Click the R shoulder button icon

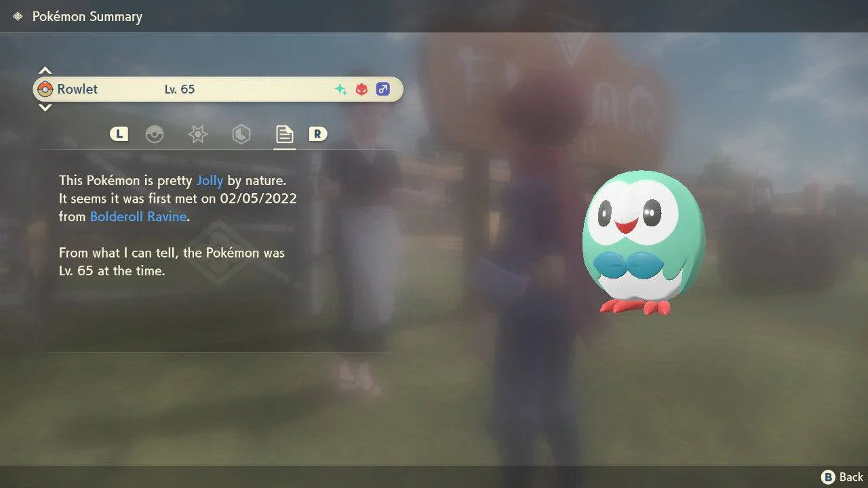click(317, 134)
